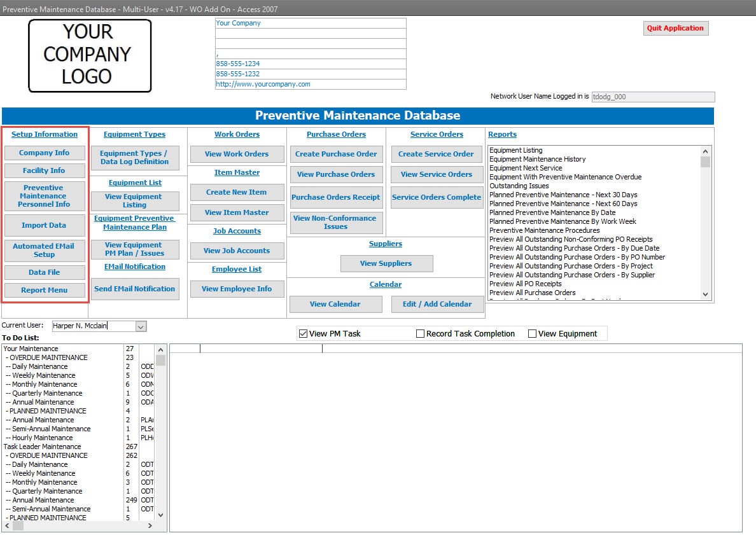Viewport: 756px width, 540px height.
Task: Select Task Leader Maintenance row
Action: pos(78,447)
